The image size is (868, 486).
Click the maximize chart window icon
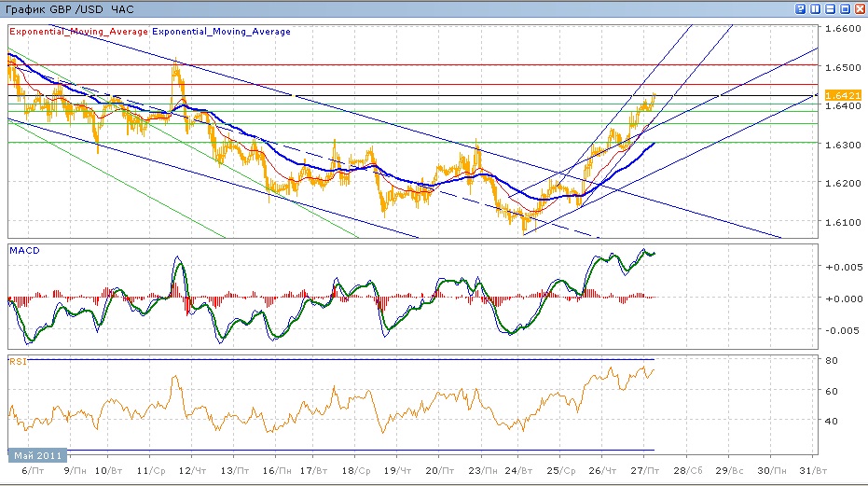click(846, 9)
